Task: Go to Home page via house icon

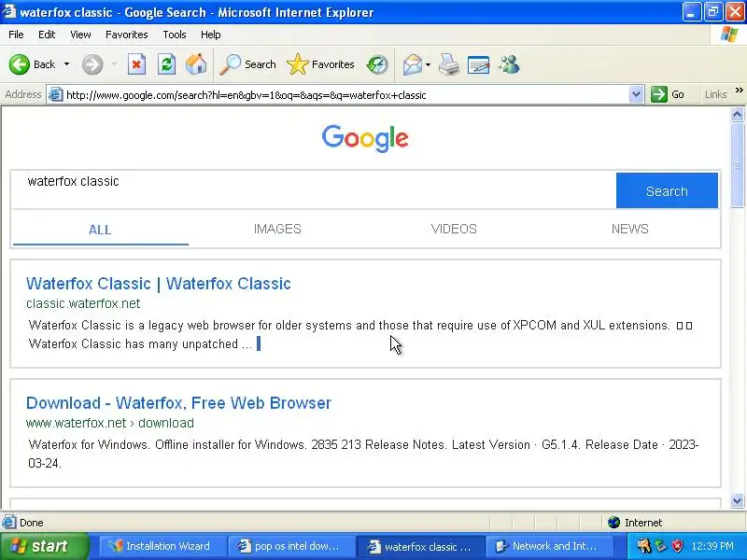Action: [196, 64]
